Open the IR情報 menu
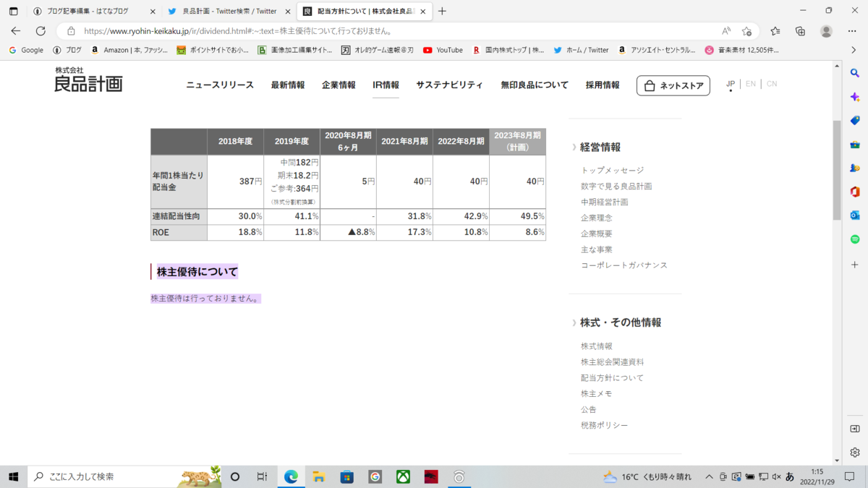Screen dimensions: 868x488 tap(386, 85)
